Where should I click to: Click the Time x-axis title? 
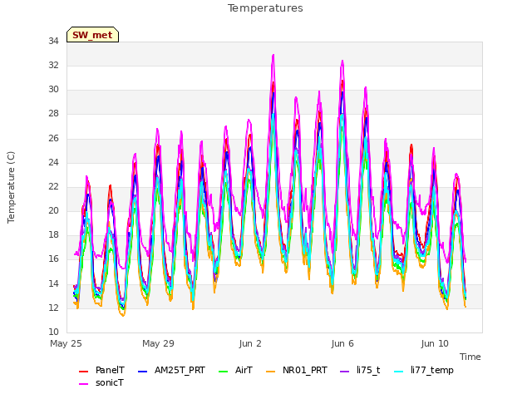[x=470, y=357]
